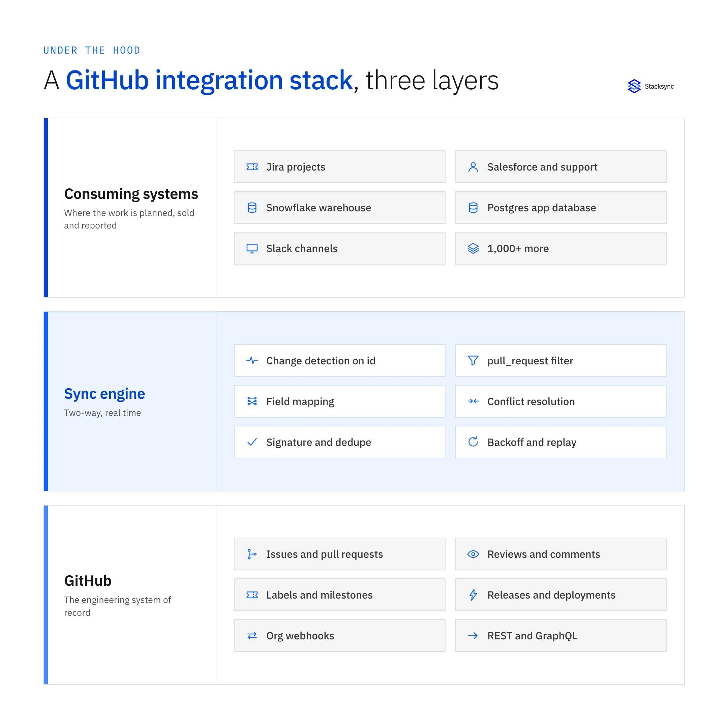Click the database icon beside Snowflake warehouse

pos(252,208)
